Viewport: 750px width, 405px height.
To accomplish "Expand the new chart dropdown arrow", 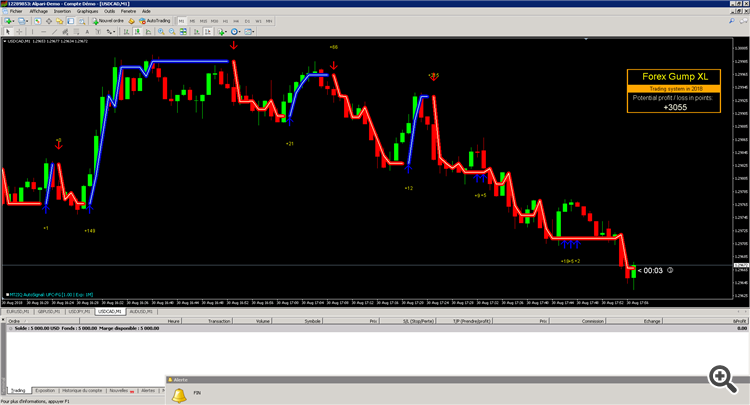I will point(13,22).
